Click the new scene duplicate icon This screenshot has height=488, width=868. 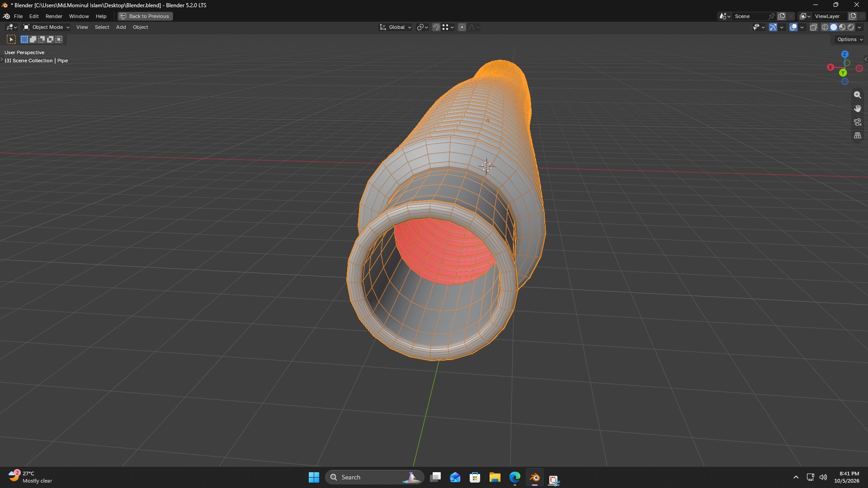tap(782, 16)
